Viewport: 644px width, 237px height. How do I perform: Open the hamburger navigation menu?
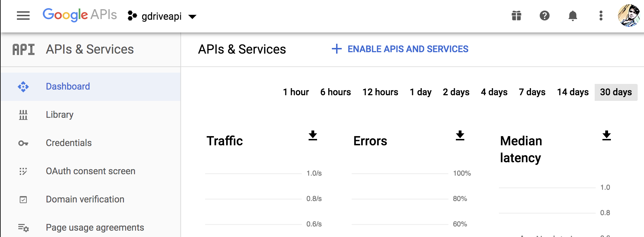[x=23, y=16]
